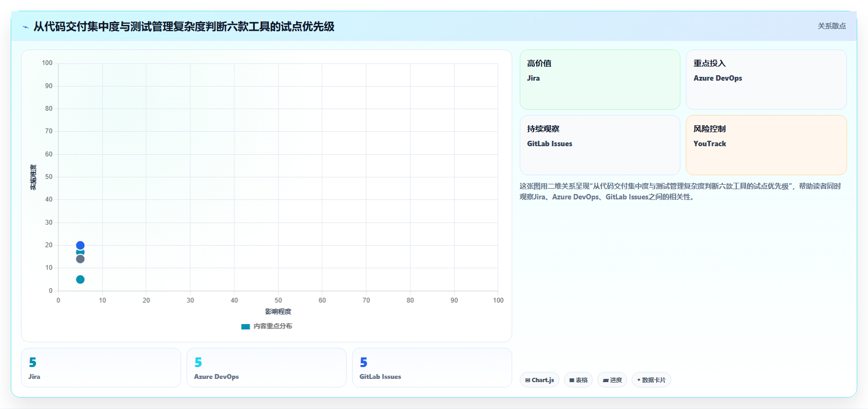Select the 进度 tag chip
868x409 pixels.
(612, 380)
